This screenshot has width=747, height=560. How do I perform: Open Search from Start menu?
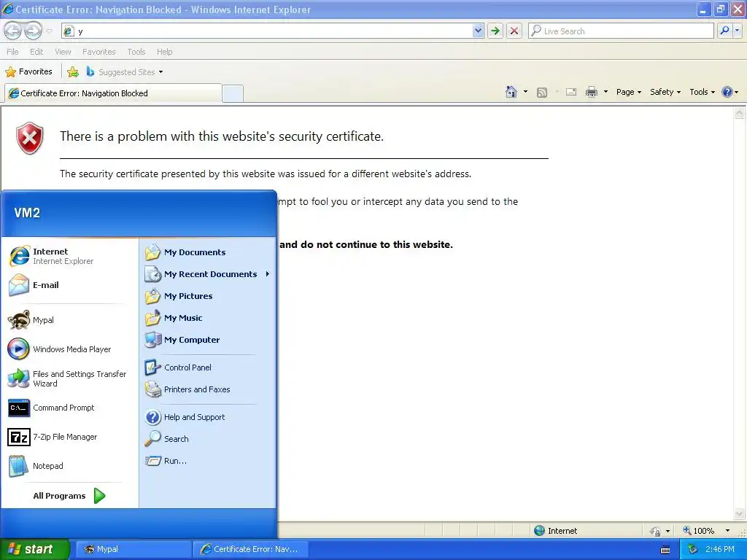point(208,438)
